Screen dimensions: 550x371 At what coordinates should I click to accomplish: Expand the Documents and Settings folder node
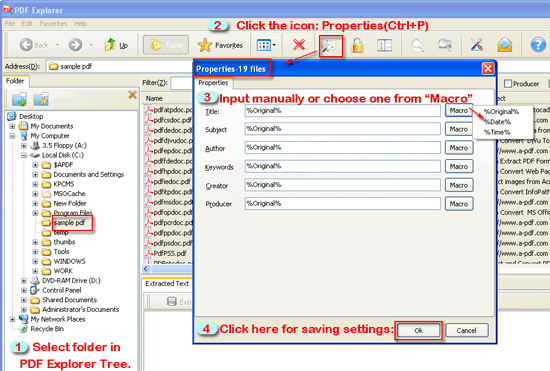pyautogui.click(x=35, y=174)
